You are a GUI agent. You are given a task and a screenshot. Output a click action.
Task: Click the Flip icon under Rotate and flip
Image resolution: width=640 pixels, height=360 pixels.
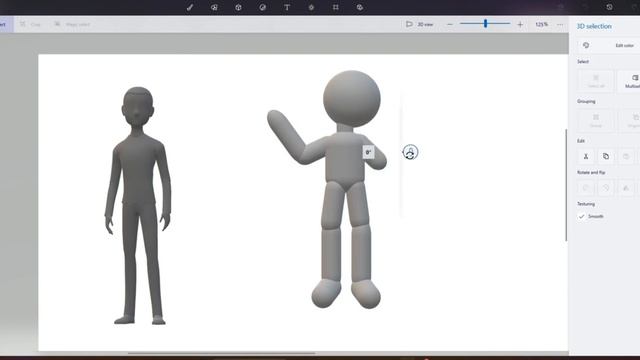(626, 188)
